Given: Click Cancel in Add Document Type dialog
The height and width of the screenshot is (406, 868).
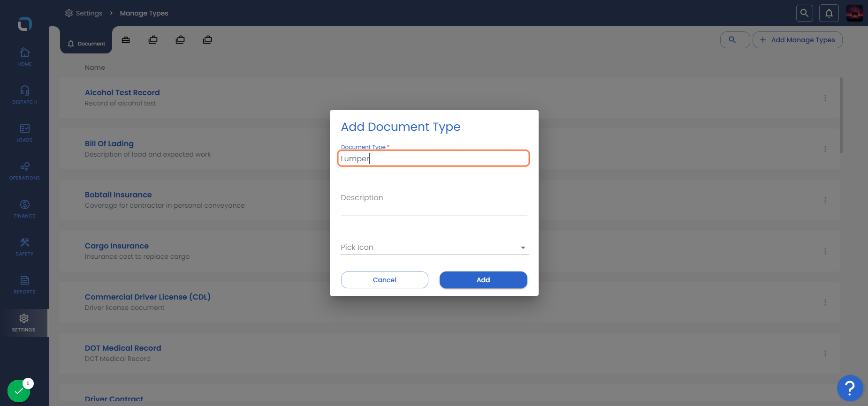Looking at the screenshot, I should pos(385,280).
